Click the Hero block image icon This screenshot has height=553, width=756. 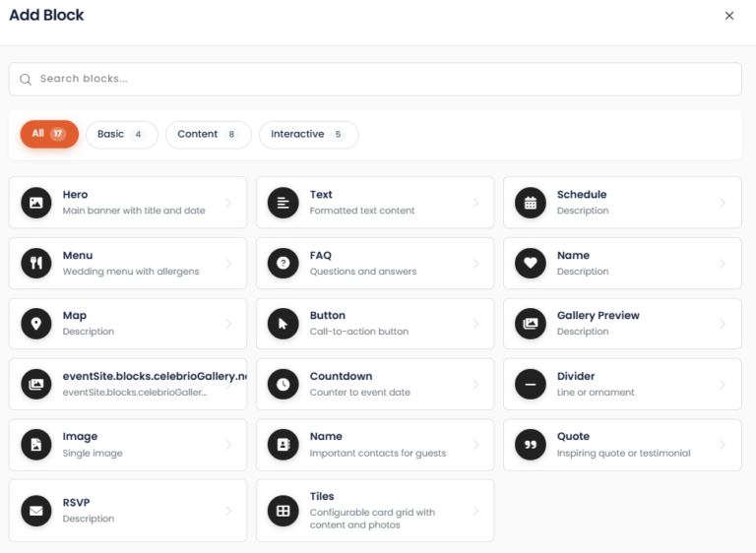pyautogui.click(x=36, y=203)
